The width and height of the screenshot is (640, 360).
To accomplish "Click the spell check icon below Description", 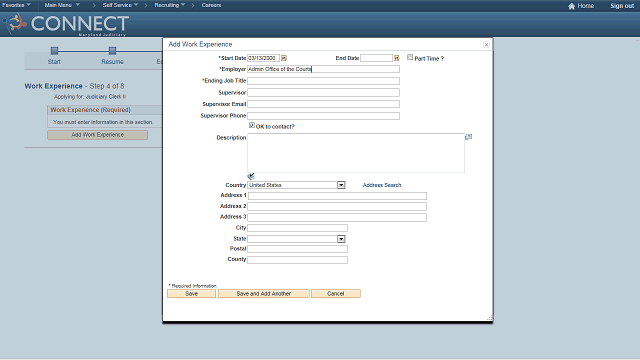I will (251, 176).
